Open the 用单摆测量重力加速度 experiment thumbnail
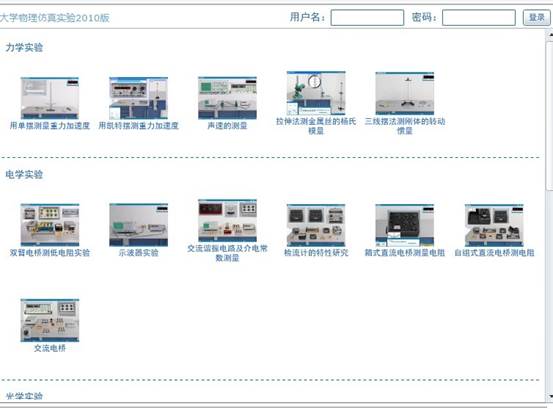553x409 pixels. click(x=50, y=98)
